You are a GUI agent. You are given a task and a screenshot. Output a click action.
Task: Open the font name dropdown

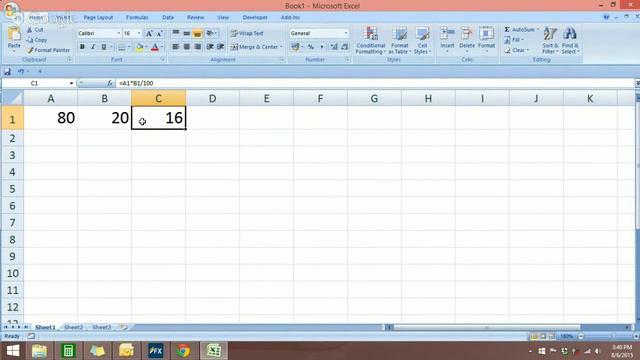(x=119, y=33)
